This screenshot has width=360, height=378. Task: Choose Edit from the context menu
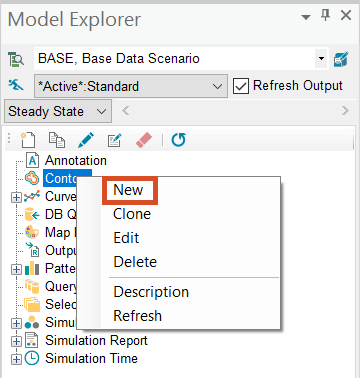(x=126, y=238)
